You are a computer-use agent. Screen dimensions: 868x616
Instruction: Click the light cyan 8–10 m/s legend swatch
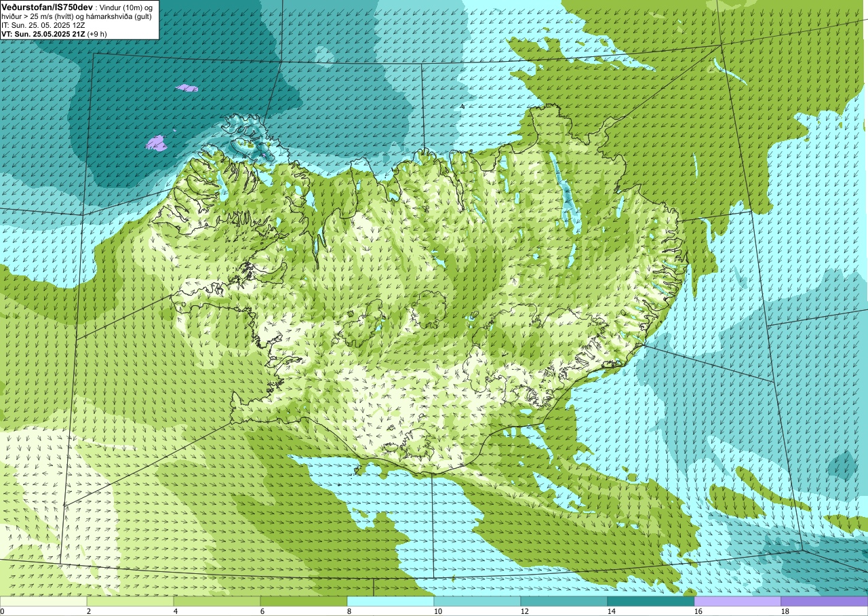(x=391, y=601)
